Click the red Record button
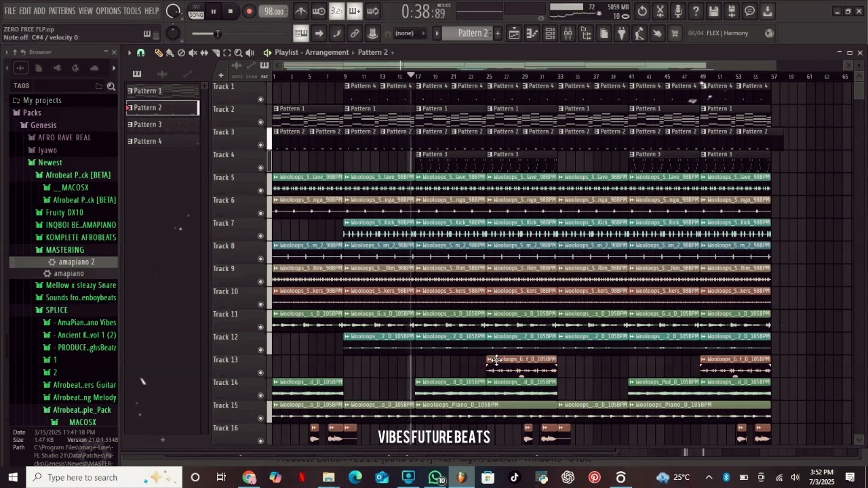868x488 pixels. tap(249, 12)
